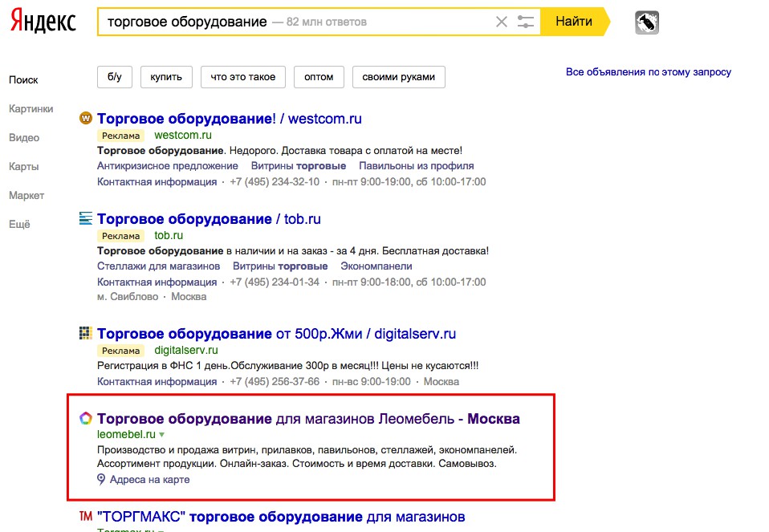Click the Леомебель site favicon
This screenshot has height=532, width=769.
[x=85, y=418]
